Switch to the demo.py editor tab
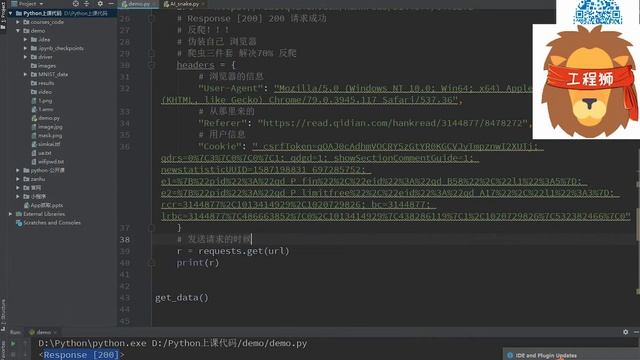The image size is (640, 360). 139,4
